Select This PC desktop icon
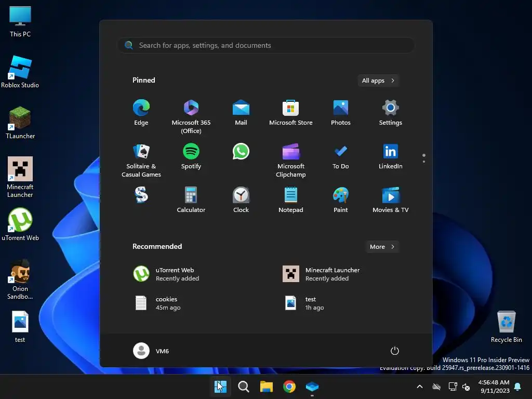532x399 pixels. pos(20,22)
